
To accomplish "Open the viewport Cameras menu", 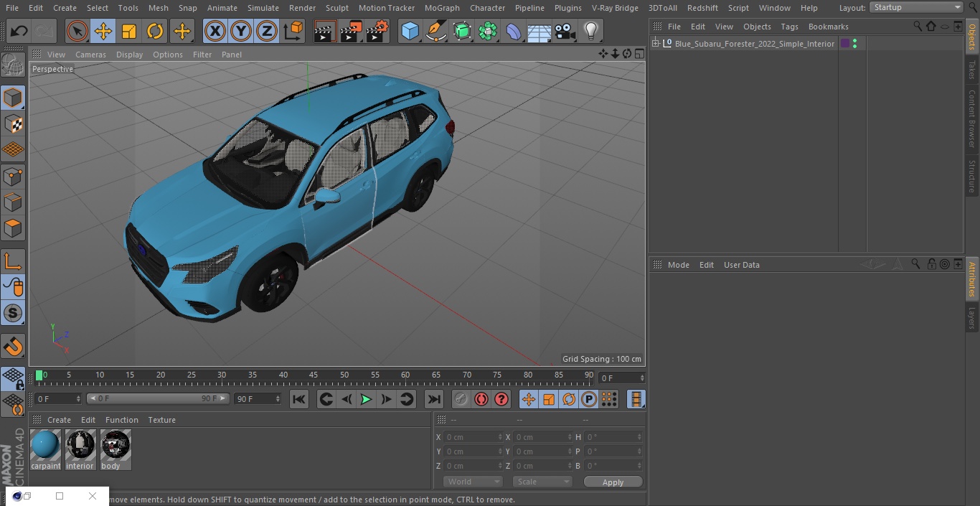I will pos(90,55).
